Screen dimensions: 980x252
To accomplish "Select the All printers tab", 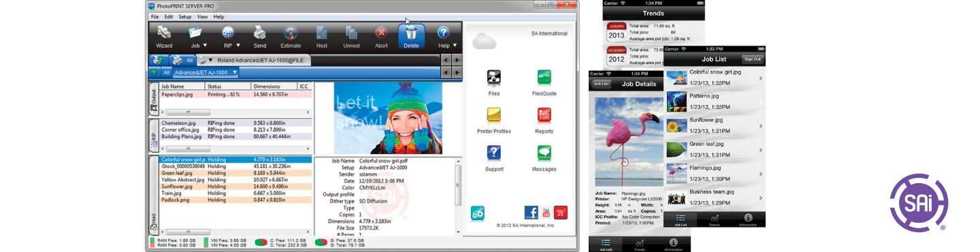I will 182,60.
